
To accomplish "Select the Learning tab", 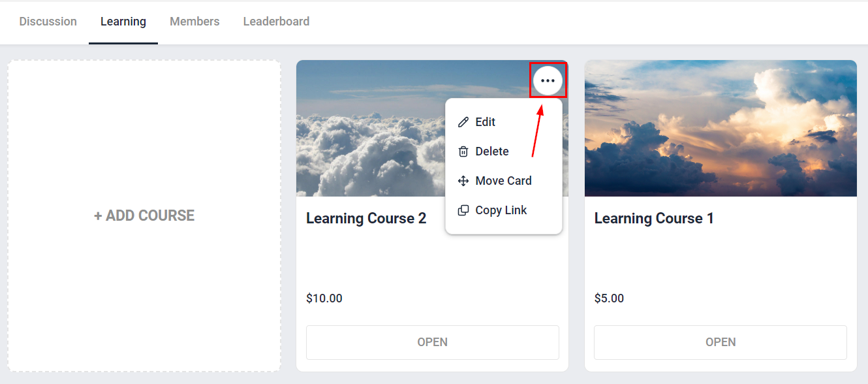I will pyautogui.click(x=123, y=22).
